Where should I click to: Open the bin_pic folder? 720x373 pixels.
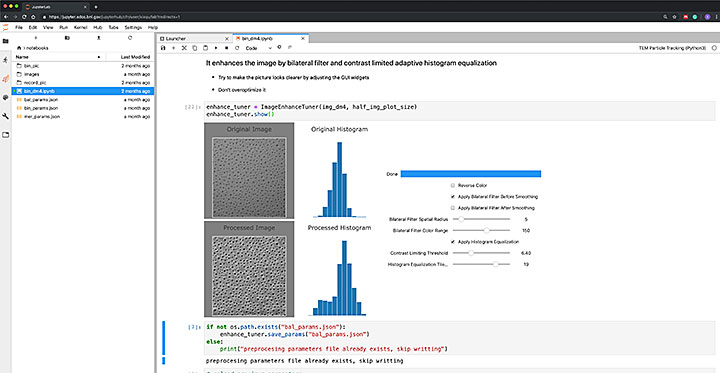(x=83, y=66)
